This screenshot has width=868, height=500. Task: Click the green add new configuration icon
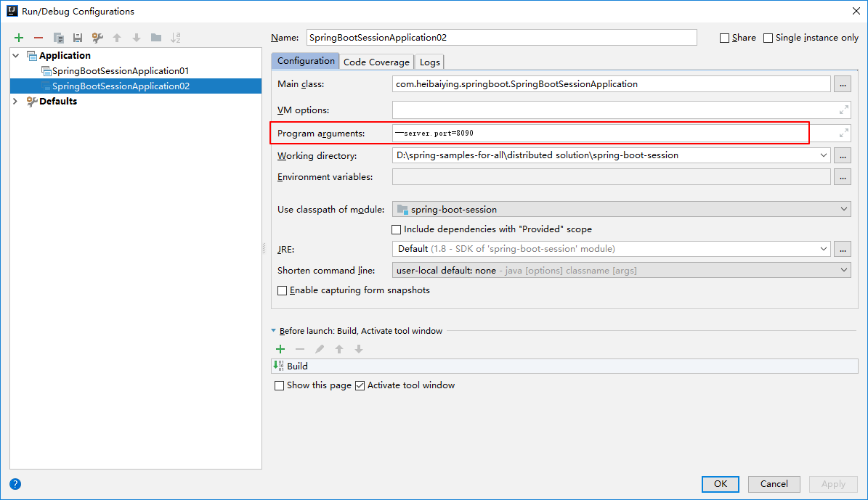point(19,38)
